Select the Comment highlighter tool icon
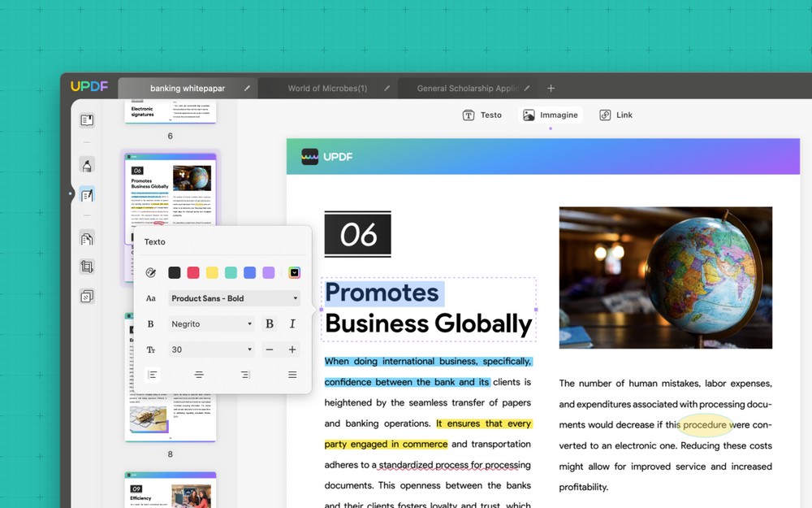This screenshot has height=508, width=812. point(87,165)
